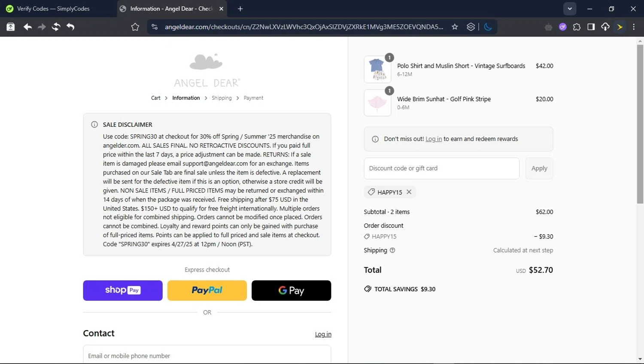The image size is (644, 364).
Task: Click the bookmark star left of address bar
Action: (135, 27)
